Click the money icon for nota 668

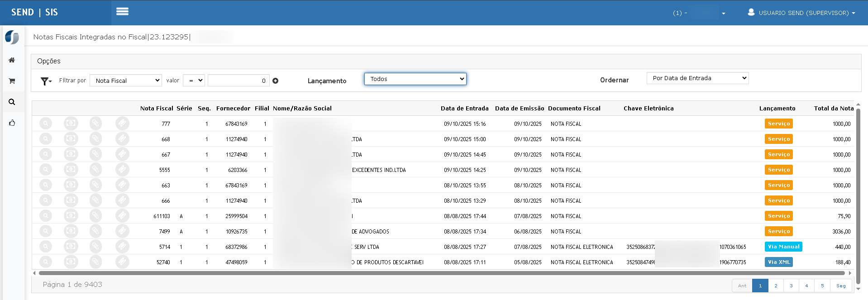tap(71, 139)
